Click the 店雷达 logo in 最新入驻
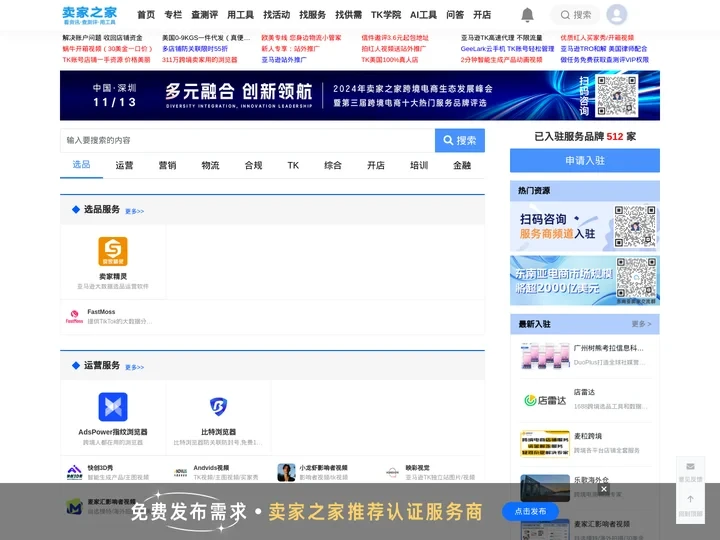The width and height of the screenshot is (720, 540). pos(545,400)
